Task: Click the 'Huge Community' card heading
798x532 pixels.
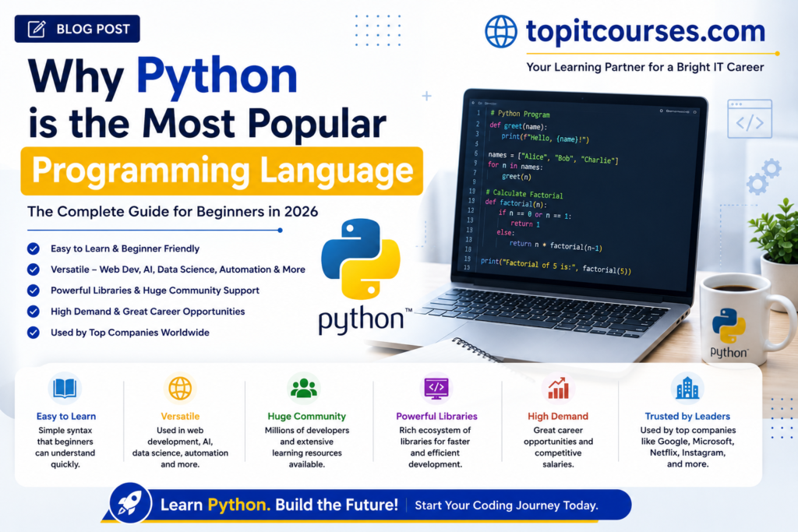Action: tap(307, 416)
